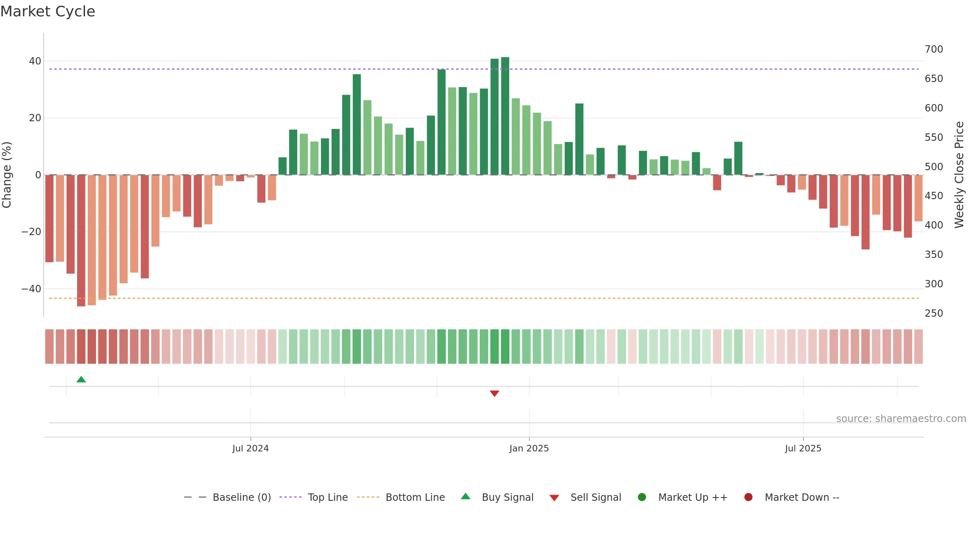Click the Buy Signal legend label
The height and width of the screenshot is (551, 980).
click(x=508, y=497)
